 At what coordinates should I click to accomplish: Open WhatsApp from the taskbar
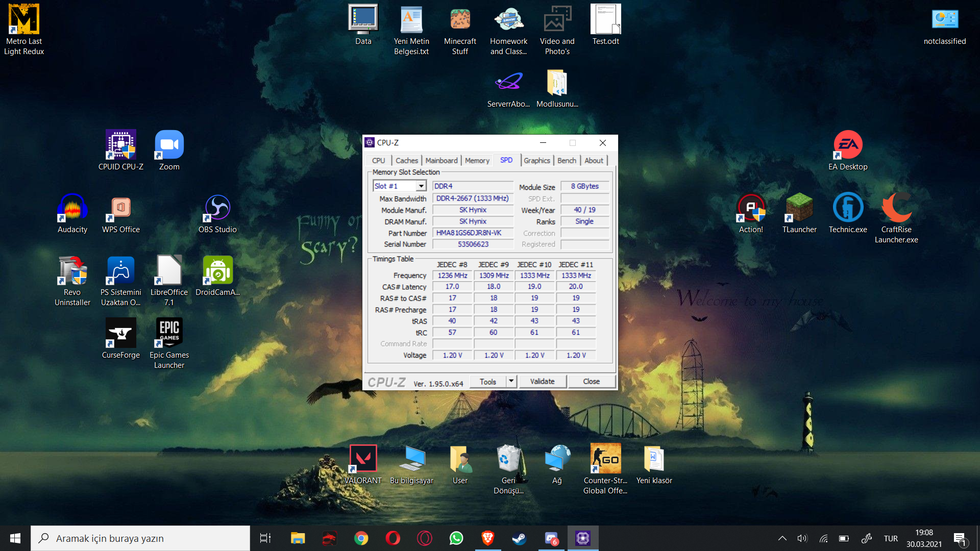(456, 538)
